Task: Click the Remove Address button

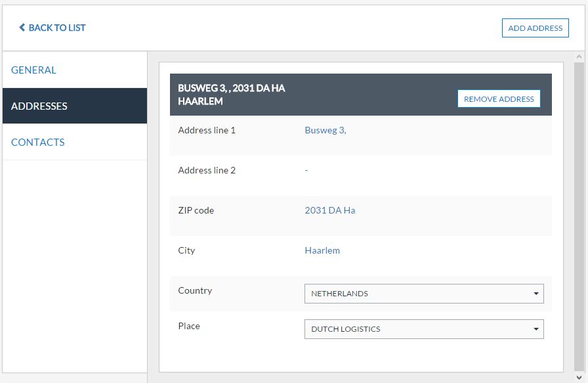Action: [x=499, y=99]
